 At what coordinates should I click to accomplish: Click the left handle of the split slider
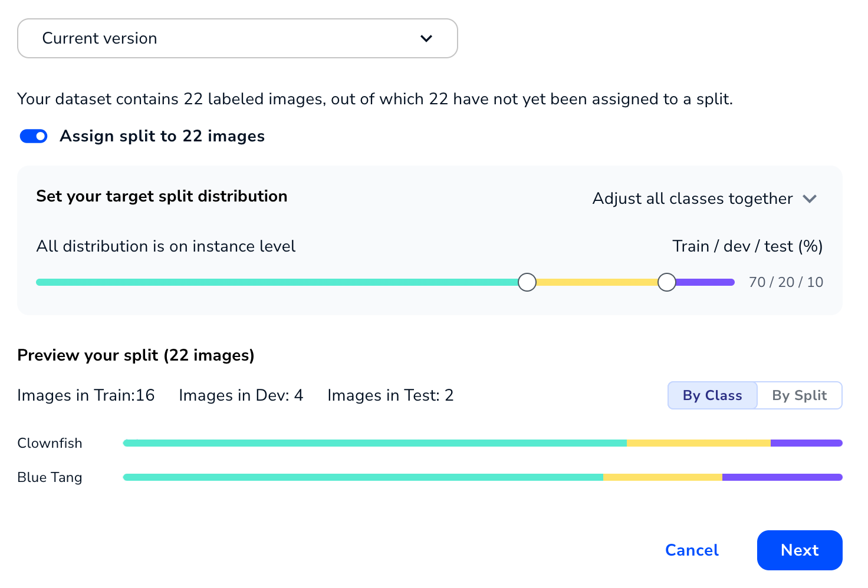[527, 282]
